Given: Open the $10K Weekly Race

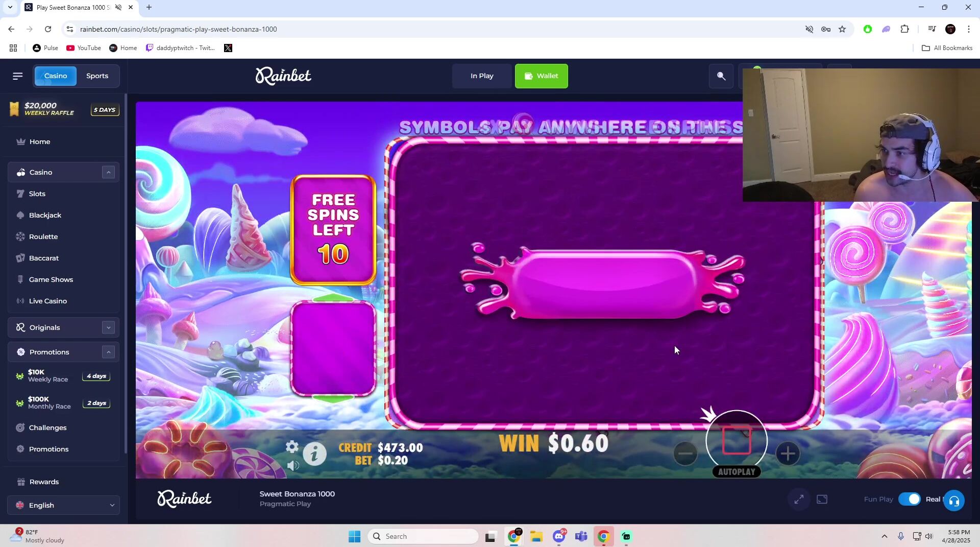Looking at the screenshot, I should click(63, 376).
